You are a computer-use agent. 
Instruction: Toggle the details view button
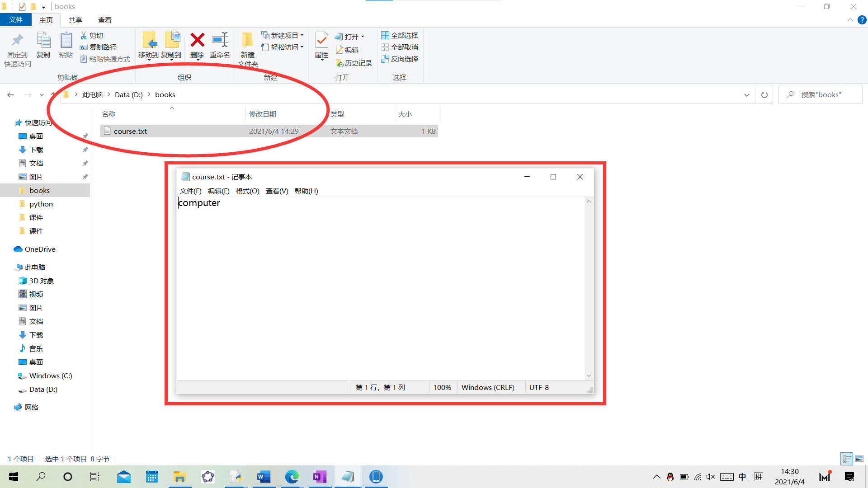(x=847, y=459)
